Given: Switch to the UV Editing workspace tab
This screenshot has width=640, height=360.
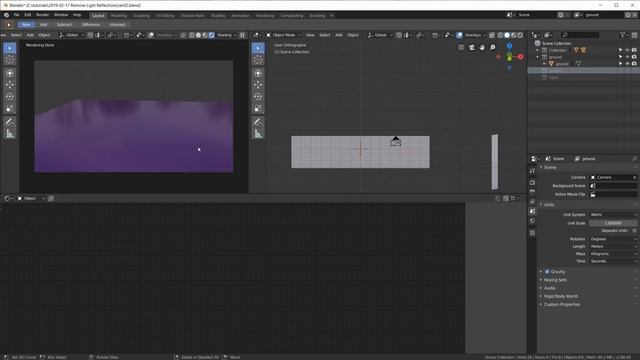Looking at the screenshot, I should [165, 16].
